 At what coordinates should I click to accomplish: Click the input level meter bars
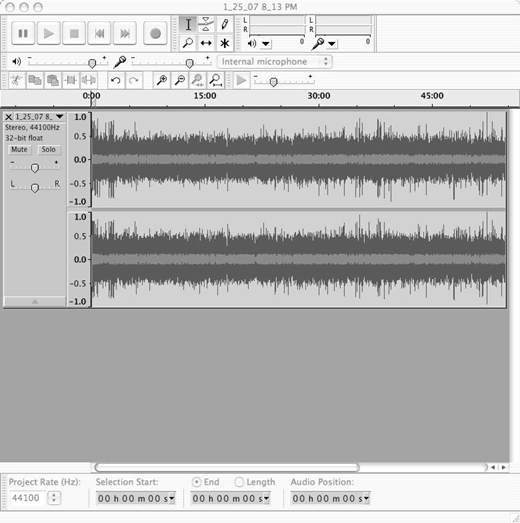coord(343,25)
